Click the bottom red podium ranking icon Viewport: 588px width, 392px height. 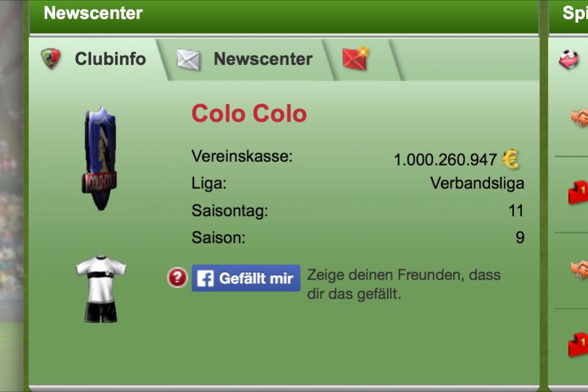click(x=578, y=344)
